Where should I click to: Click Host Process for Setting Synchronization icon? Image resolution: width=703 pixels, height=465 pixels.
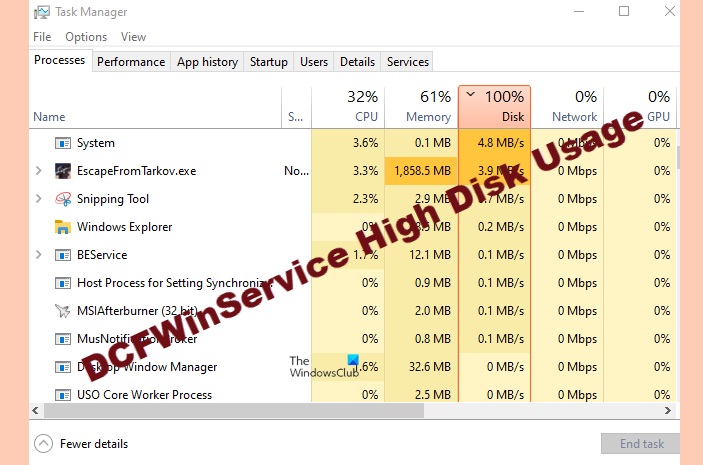(x=62, y=283)
